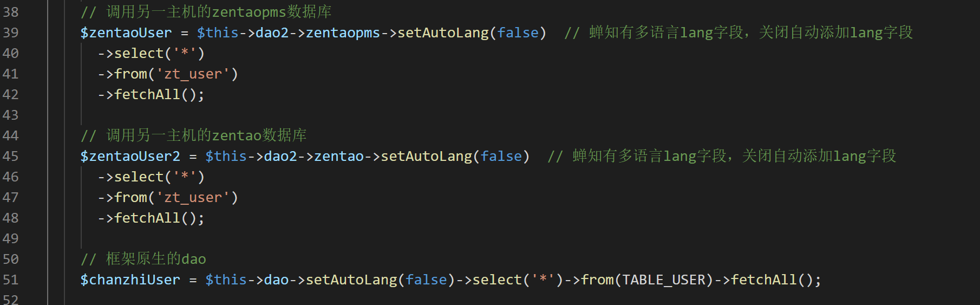Click the 'zt_user' string on line 41

click(x=193, y=74)
